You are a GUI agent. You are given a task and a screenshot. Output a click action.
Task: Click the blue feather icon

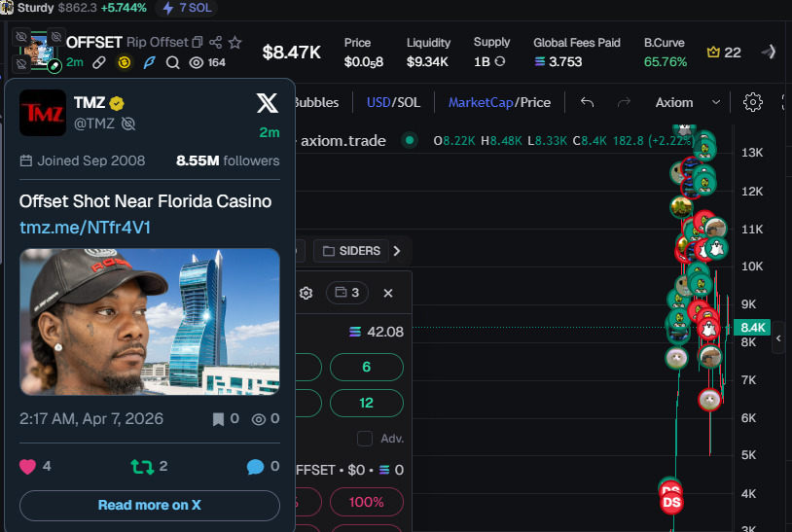click(x=149, y=62)
